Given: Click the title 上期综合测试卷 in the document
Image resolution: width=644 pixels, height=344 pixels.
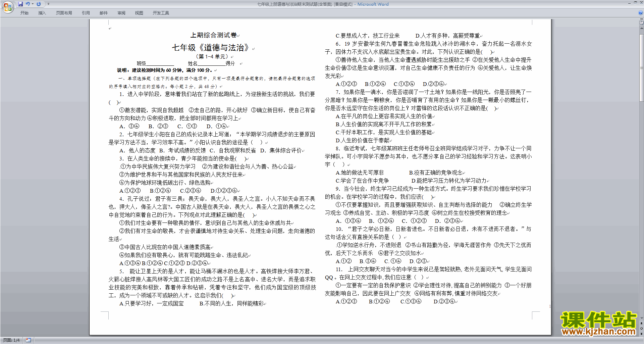Looking at the screenshot, I should (x=213, y=35).
